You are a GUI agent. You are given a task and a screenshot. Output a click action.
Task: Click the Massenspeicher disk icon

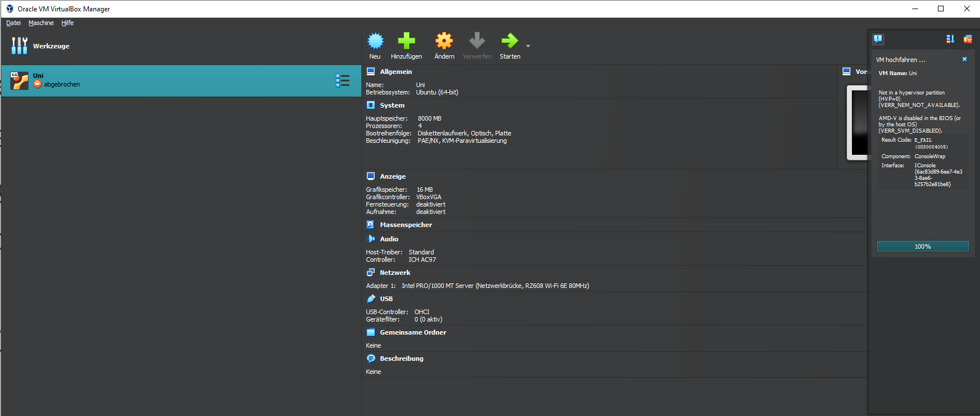click(x=371, y=225)
